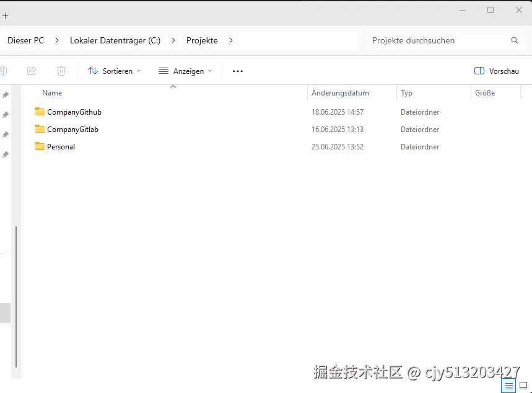Click the search magnifier icon
This screenshot has height=393, width=532.
pos(515,40)
